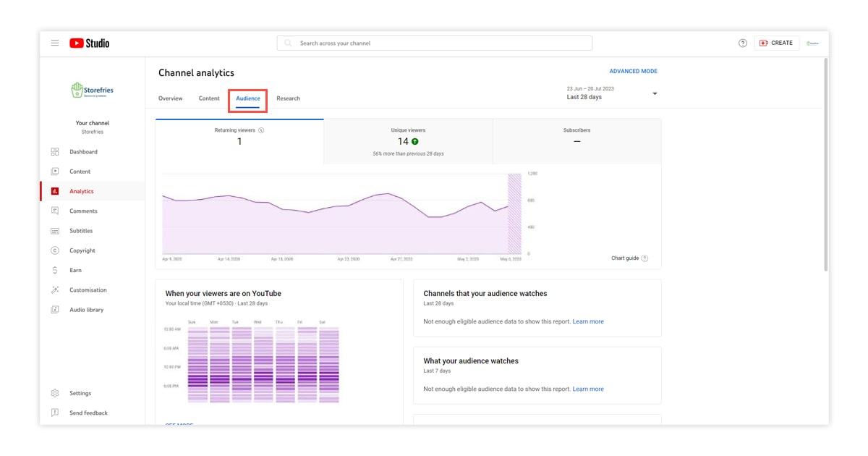The width and height of the screenshot is (868, 456).
Task: Open the Dashboard sidebar icon
Action: pos(55,152)
